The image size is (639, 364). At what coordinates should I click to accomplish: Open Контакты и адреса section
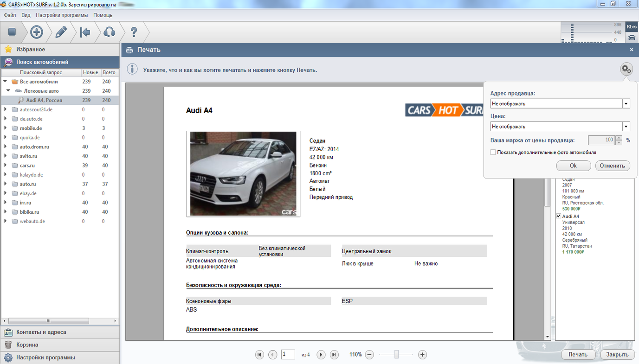(60, 332)
